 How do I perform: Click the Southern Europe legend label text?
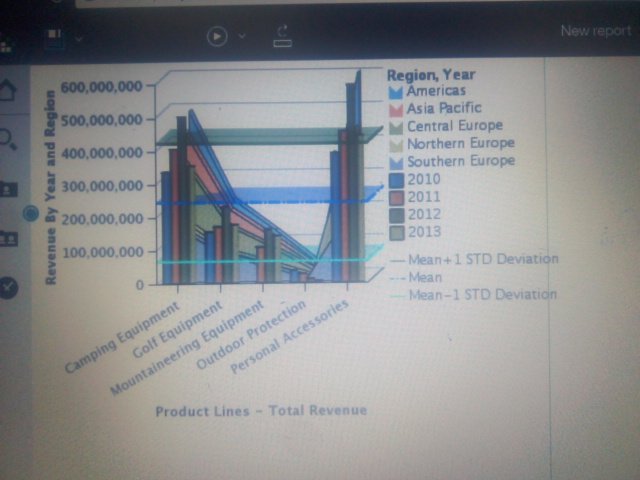click(x=461, y=161)
